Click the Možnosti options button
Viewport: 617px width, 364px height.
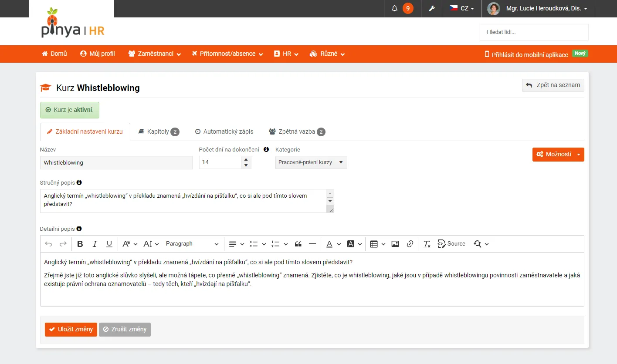(558, 154)
